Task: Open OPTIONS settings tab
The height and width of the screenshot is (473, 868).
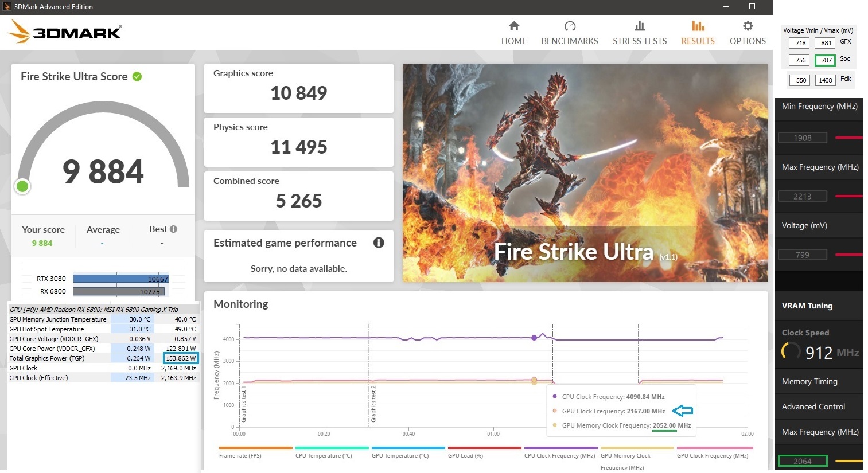Action: tap(748, 33)
